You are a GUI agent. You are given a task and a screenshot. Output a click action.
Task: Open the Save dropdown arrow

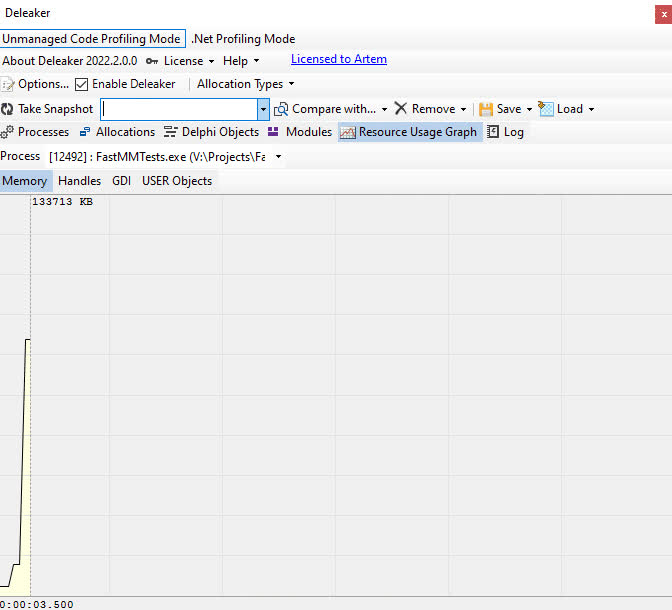(529, 109)
